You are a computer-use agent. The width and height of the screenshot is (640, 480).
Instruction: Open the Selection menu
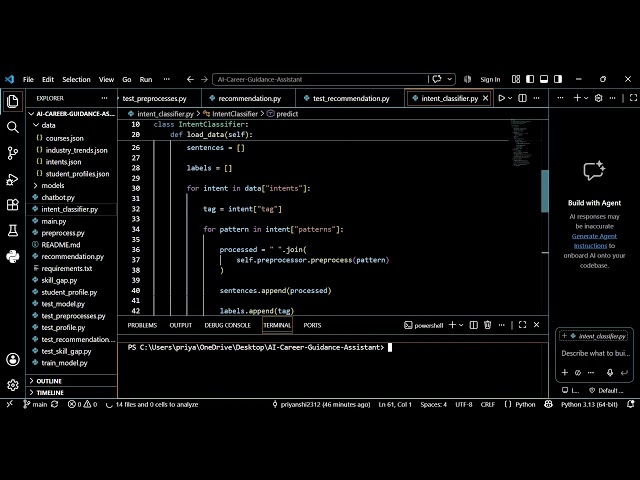pyautogui.click(x=76, y=79)
